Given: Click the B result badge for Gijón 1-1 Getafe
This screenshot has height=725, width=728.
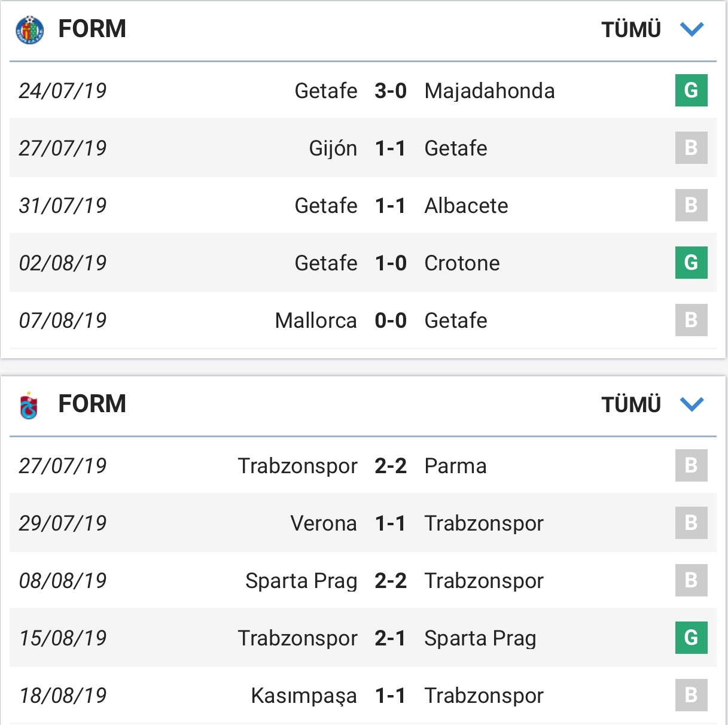Looking at the screenshot, I should click(692, 148).
